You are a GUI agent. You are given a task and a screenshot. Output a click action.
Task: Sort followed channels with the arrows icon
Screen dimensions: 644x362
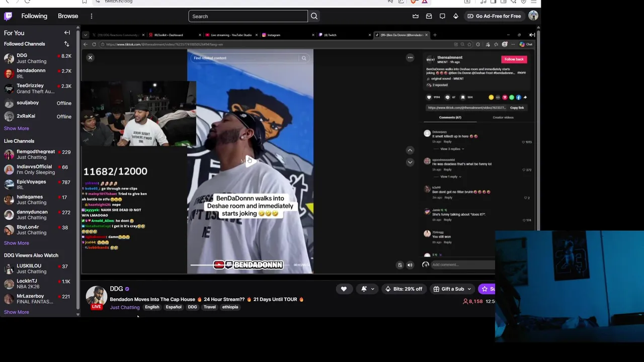pyautogui.click(x=66, y=44)
